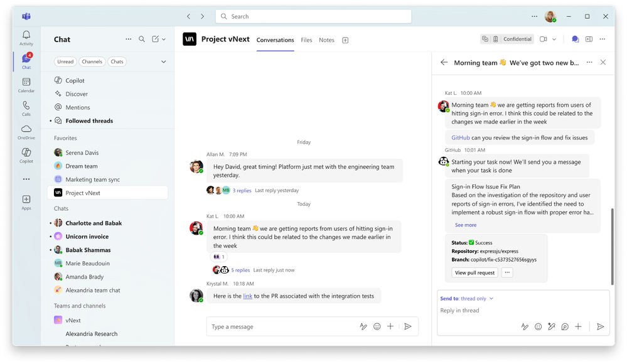Image resolution: width=627 pixels, height=364 pixels.
Task: Toggle the Unread filter chip
Action: click(65, 62)
